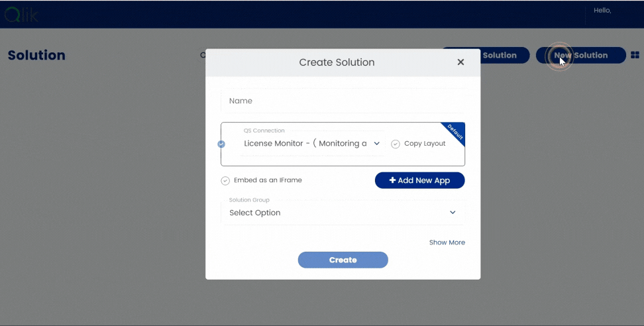Click the Solution page heading

[36, 55]
